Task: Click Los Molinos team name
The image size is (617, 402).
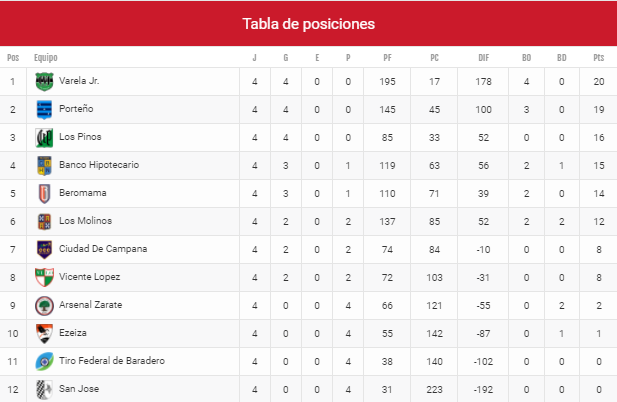Action: pos(85,221)
